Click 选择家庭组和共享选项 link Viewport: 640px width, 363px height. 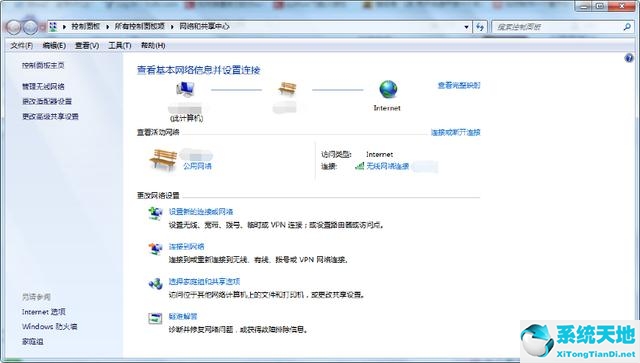204,281
